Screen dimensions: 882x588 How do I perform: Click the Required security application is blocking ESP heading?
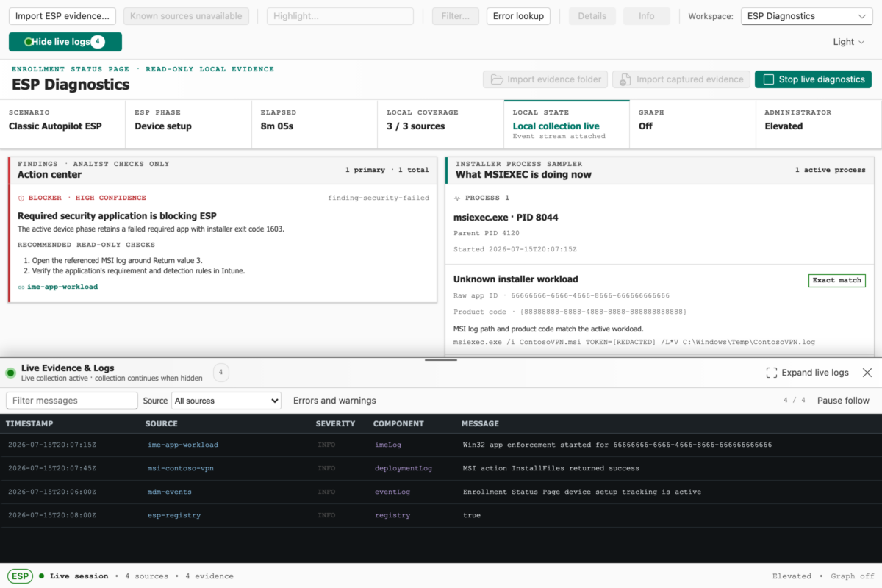[x=118, y=216]
